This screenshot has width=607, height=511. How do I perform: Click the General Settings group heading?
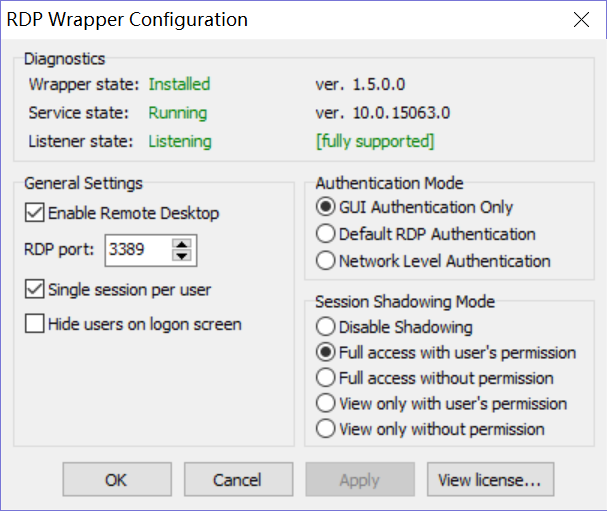tap(83, 183)
